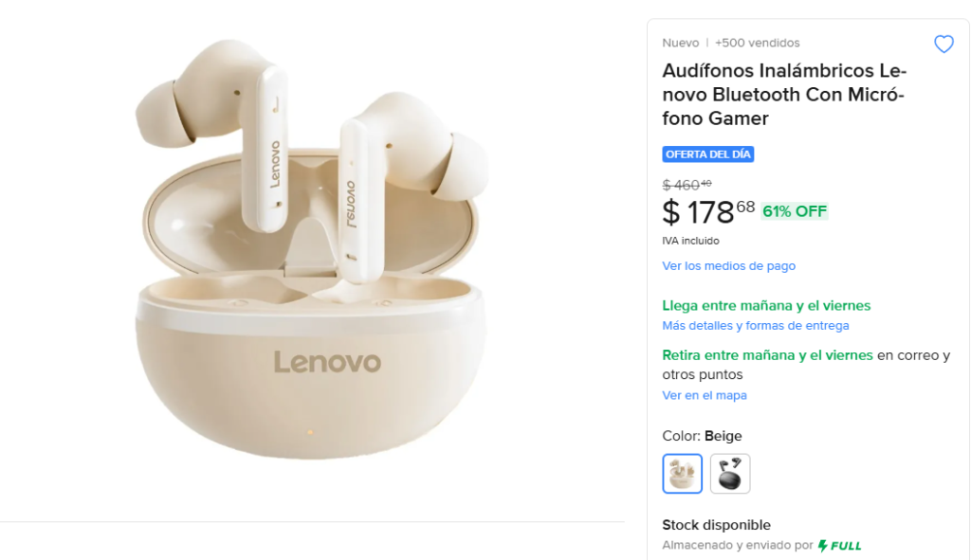This screenshot has width=971, height=560.
Task: Click the current price $178.68
Action: (x=707, y=211)
